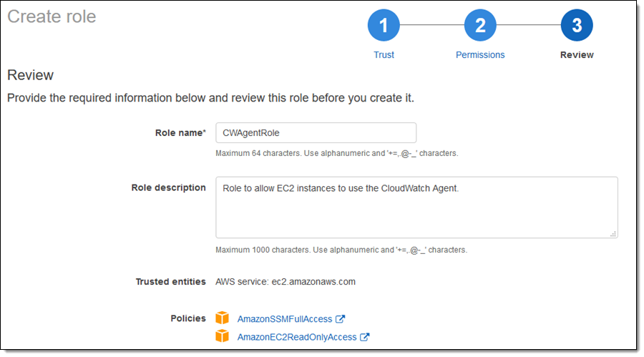Viewport: 644px width, 357px height.
Task: Click the Role name label
Action: point(180,133)
